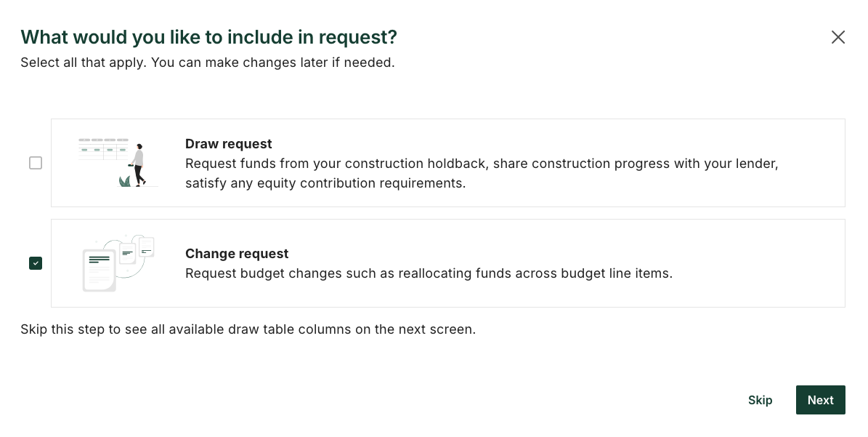Click the walking person figure in Draw request illustration
The image size is (868, 437).
pos(138,165)
